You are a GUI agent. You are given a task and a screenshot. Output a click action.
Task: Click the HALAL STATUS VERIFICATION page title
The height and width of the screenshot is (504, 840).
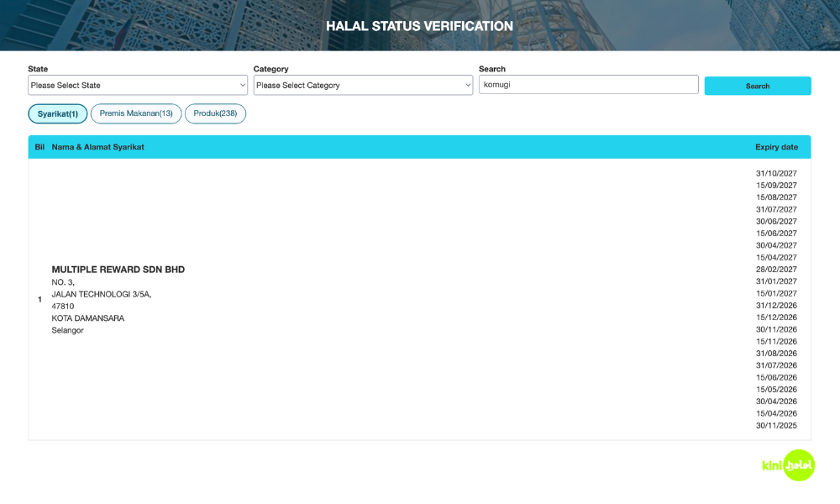pos(419,26)
